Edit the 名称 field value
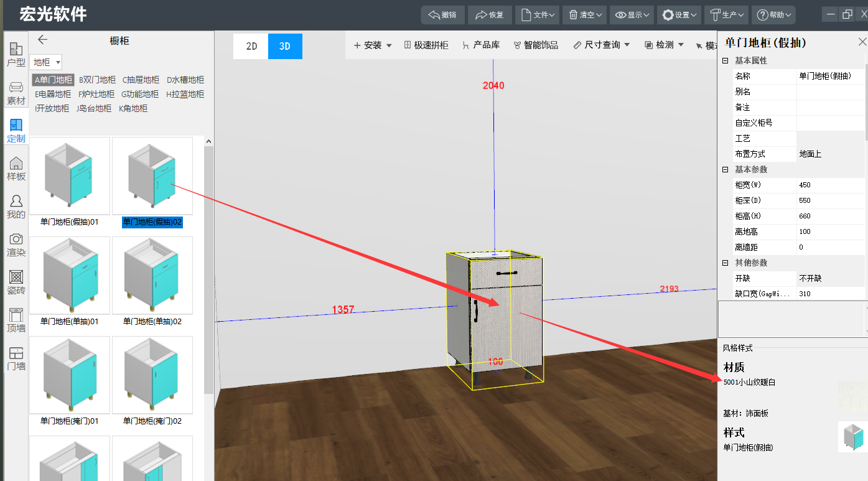 830,76
